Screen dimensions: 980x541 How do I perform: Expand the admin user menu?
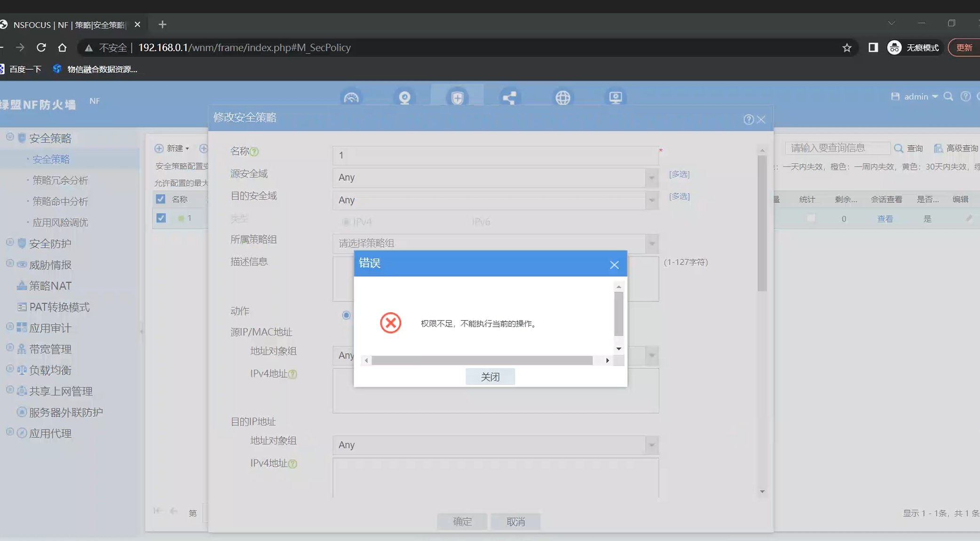click(920, 96)
